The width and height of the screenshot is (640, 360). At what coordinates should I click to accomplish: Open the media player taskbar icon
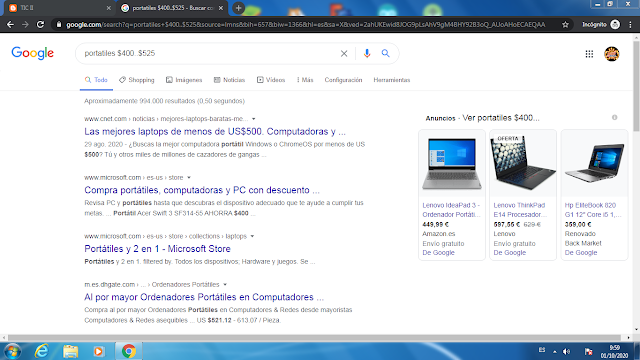click(98, 351)
